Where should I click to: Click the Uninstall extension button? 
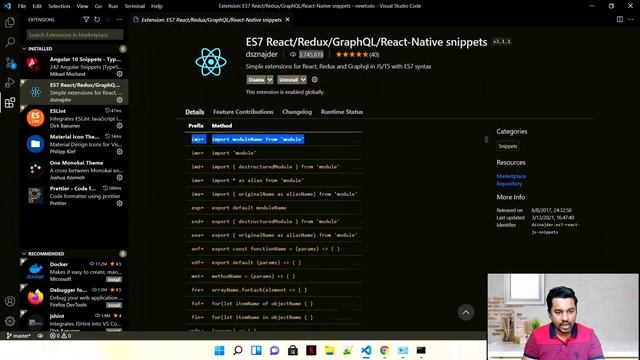pos(289,80)
